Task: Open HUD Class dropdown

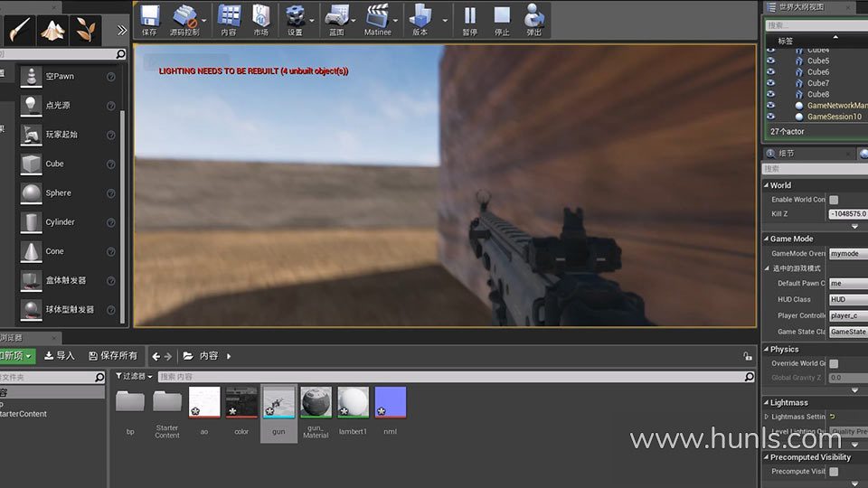Action: (848, 299)
